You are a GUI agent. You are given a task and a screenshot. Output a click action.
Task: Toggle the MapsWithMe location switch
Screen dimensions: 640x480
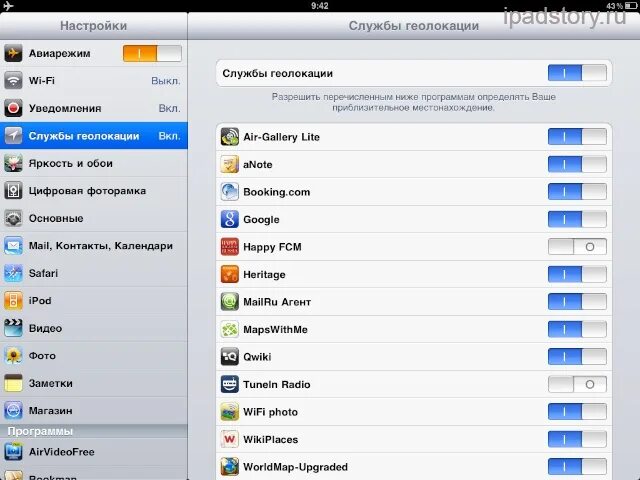click(x=577, y=329)
